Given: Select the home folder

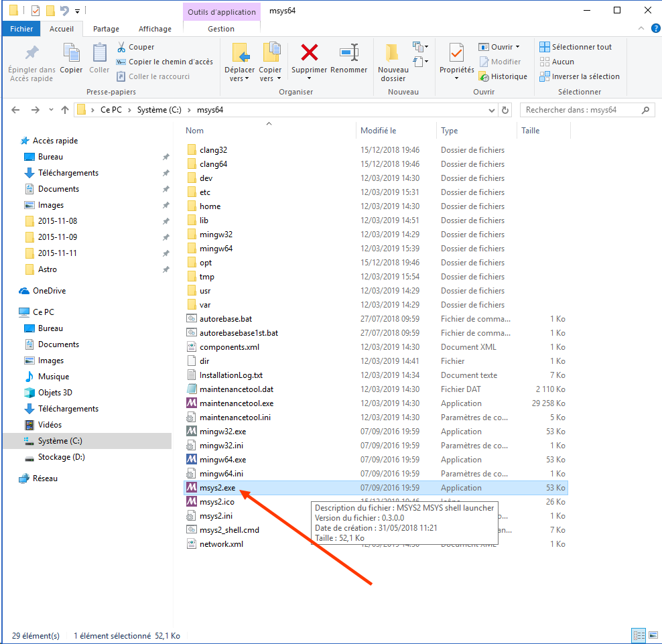Looking at the screenshot, I should [x=210, y=206].
